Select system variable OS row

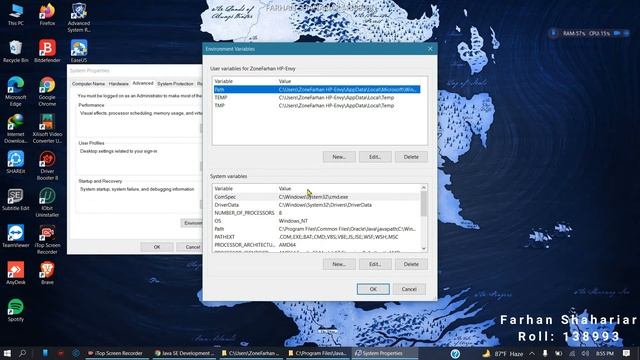[317, 221]
